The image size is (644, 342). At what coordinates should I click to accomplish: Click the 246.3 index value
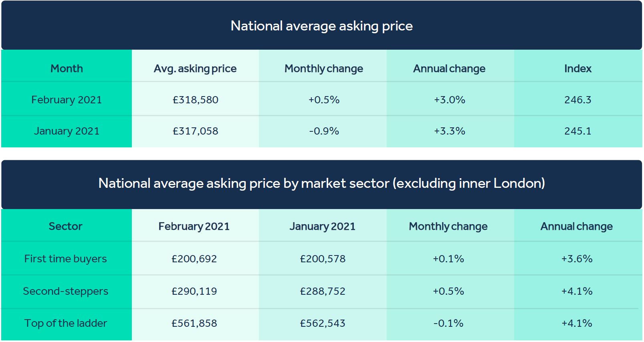coord(578,100)
